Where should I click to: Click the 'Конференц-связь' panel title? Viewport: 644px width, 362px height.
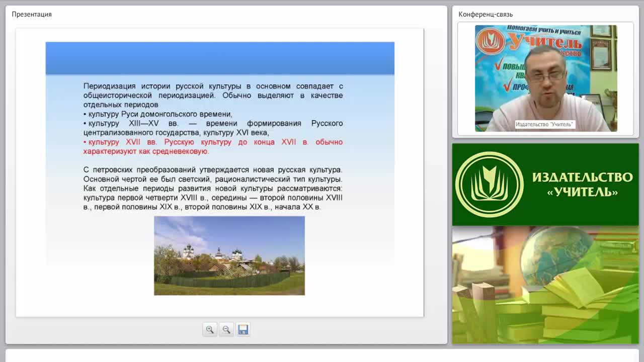(486, 14)
